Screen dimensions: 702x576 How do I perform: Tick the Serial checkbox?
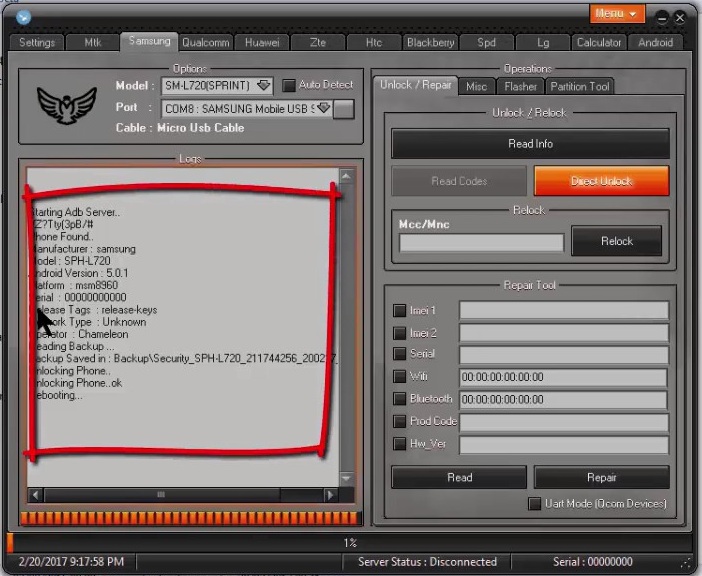click(x=399, y=354)
